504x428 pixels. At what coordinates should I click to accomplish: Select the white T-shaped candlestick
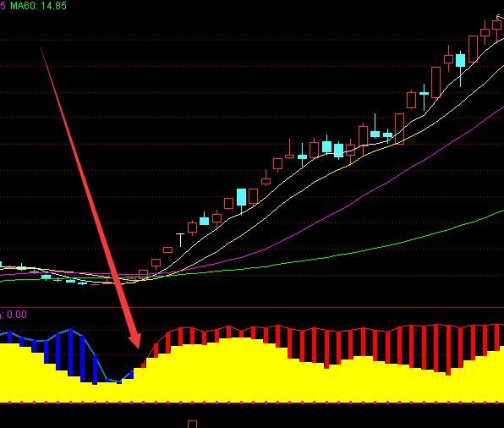pos(180,240)
